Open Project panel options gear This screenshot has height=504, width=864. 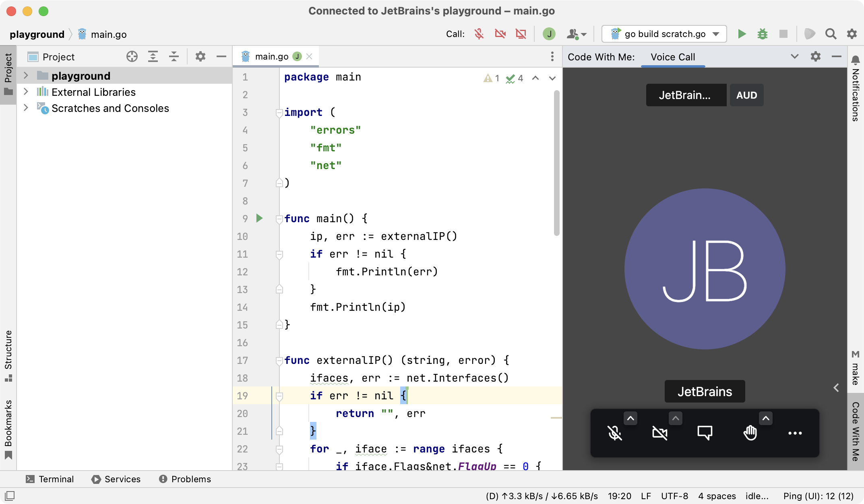[x=200, y=56]
